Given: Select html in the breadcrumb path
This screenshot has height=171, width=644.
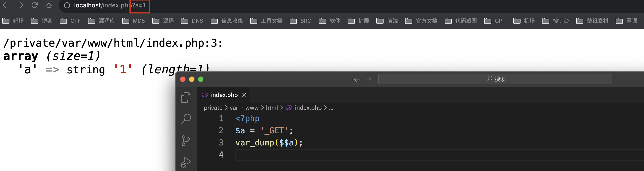Looking at the screenshot, I should 272,108.
